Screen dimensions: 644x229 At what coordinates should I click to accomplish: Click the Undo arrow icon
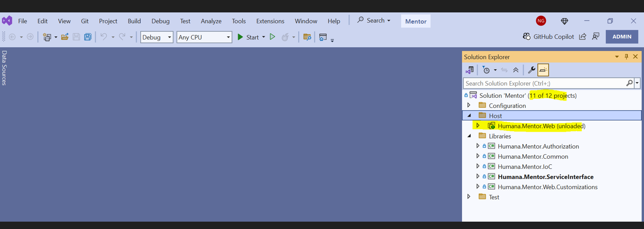(104, 37)
